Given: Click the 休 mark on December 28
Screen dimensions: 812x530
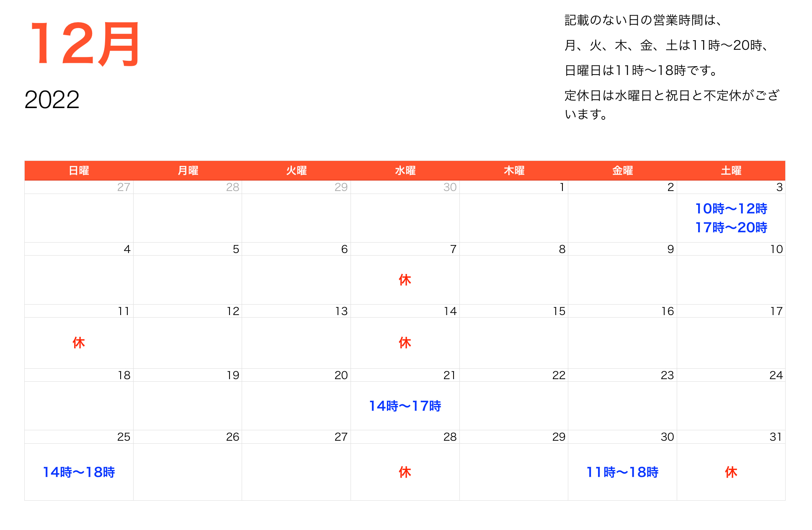Looking at the screenshot, I should pyautogui.click(x=405, y=472).
